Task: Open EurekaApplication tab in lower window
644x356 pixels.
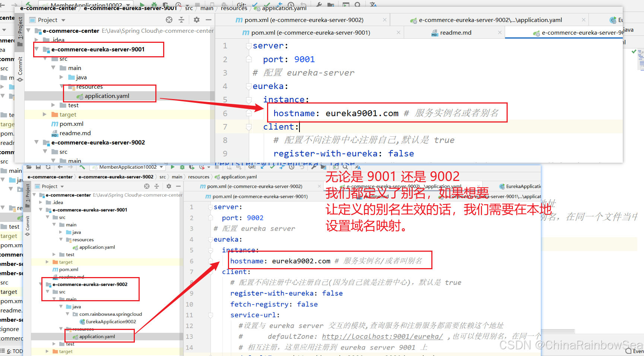Action: point(520,187)
